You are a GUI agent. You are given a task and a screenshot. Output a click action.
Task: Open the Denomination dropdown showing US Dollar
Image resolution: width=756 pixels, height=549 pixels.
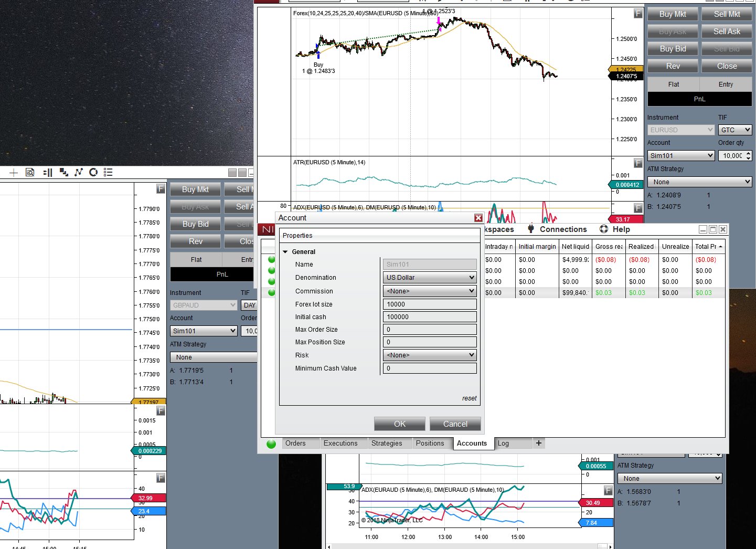[430, 278]
